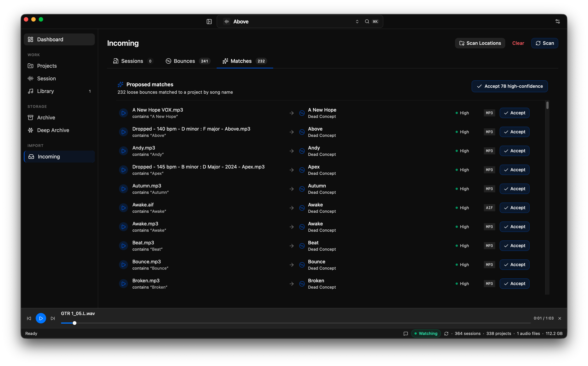Open the Beat project icon
Image resolution: width=588 pixels, height=366 pixels.
[302, 246]
